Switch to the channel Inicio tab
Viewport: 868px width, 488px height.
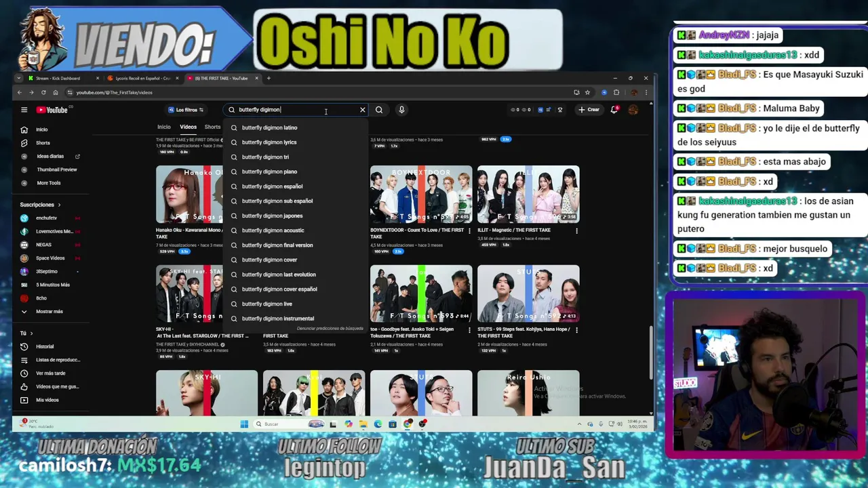(164, 127)
